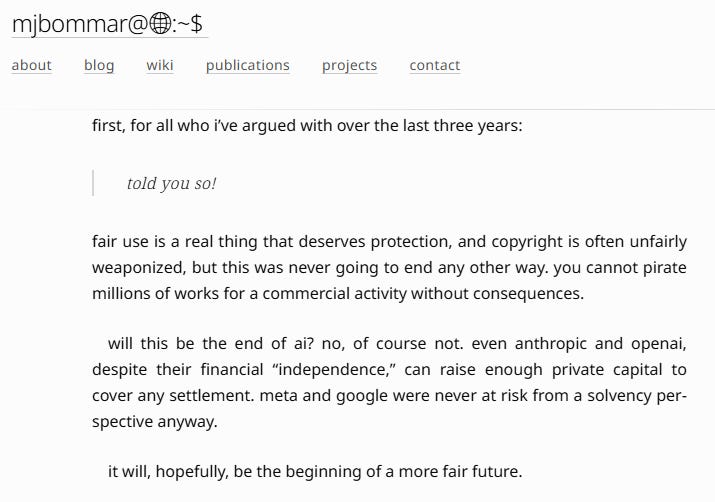Go to the about page
Viewport: 715px width, 502px height.
[31, 65]
